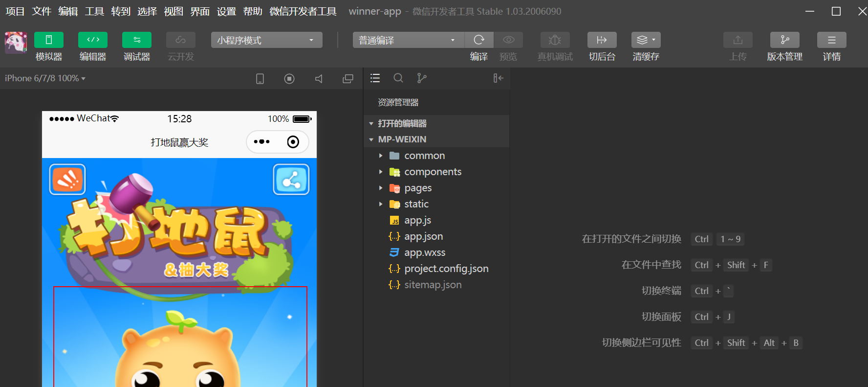Open the 普通编译 compile mode dropdown
868x387 pixels.
pyautogui.click(x=408, y=40)
